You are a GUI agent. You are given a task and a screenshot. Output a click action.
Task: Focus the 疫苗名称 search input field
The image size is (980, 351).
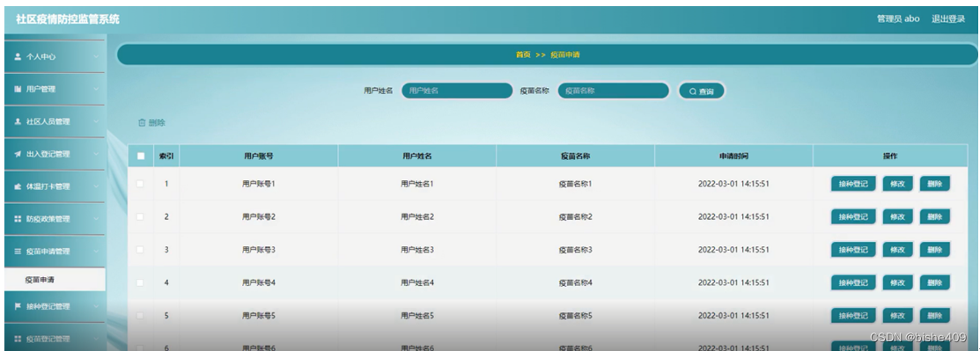pyautogui.click(x=613, y=91)
